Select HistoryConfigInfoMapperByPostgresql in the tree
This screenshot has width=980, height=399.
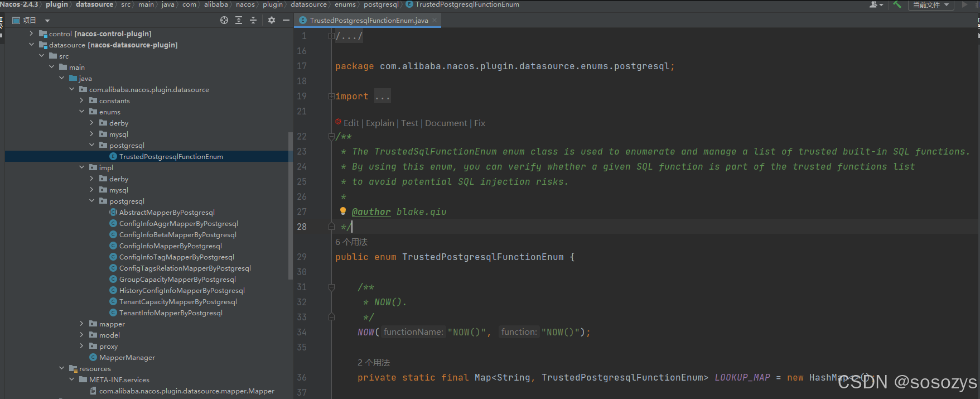pos(182,290)
